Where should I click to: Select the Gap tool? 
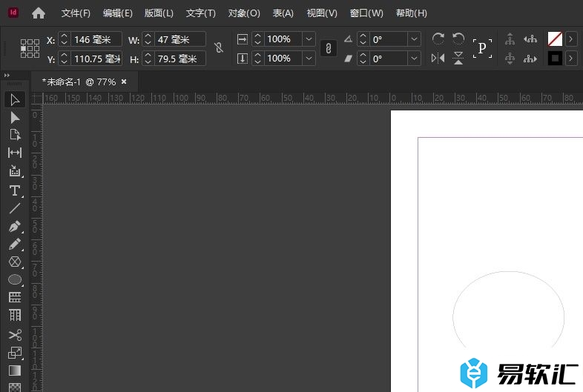[x=15, y=153]
